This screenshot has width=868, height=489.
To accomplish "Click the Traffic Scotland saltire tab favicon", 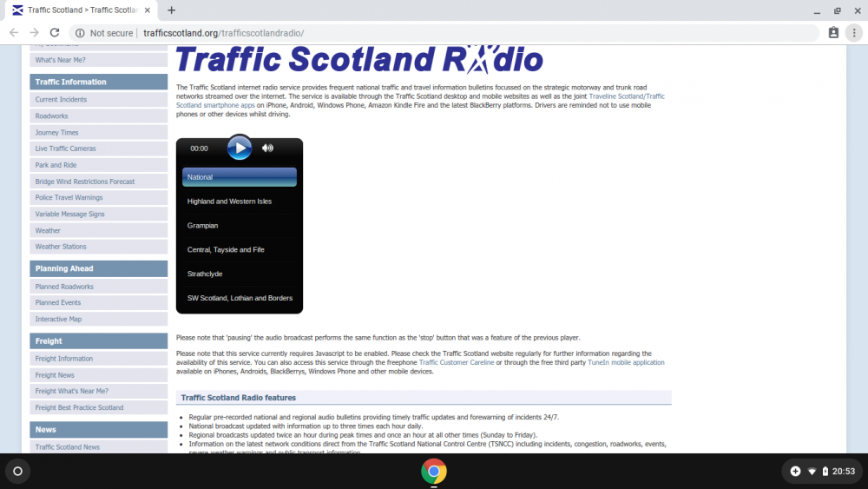I will (17, 10).
